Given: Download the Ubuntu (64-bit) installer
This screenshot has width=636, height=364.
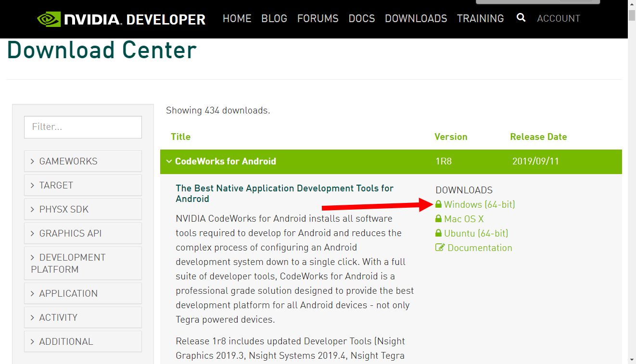Looking at the screenshot, I should (x=476, y=233).
